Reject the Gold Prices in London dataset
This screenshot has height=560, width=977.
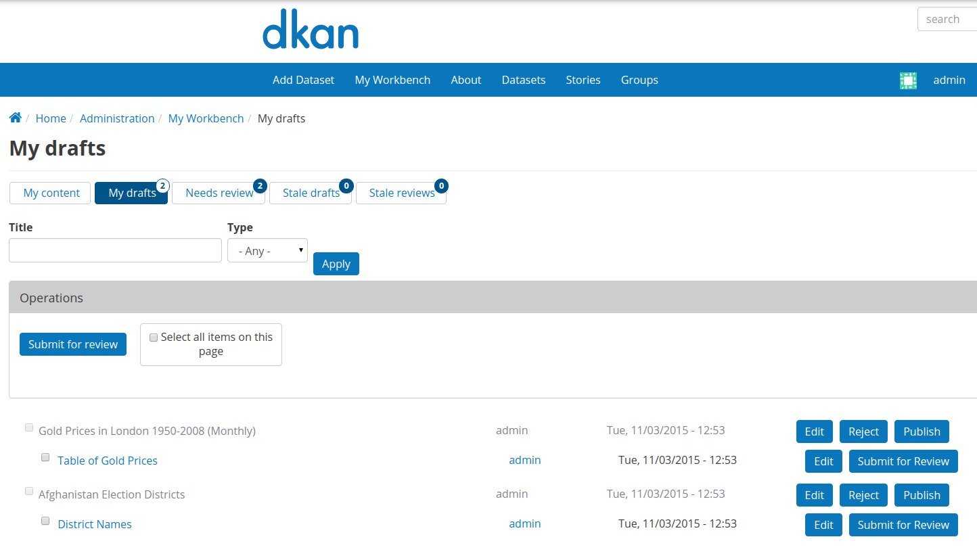tap(863, 431)
